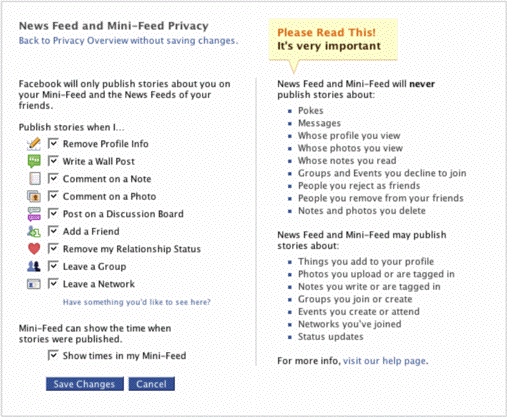Toggle the Write a Wall Post checkbox

tap(53, 161)
